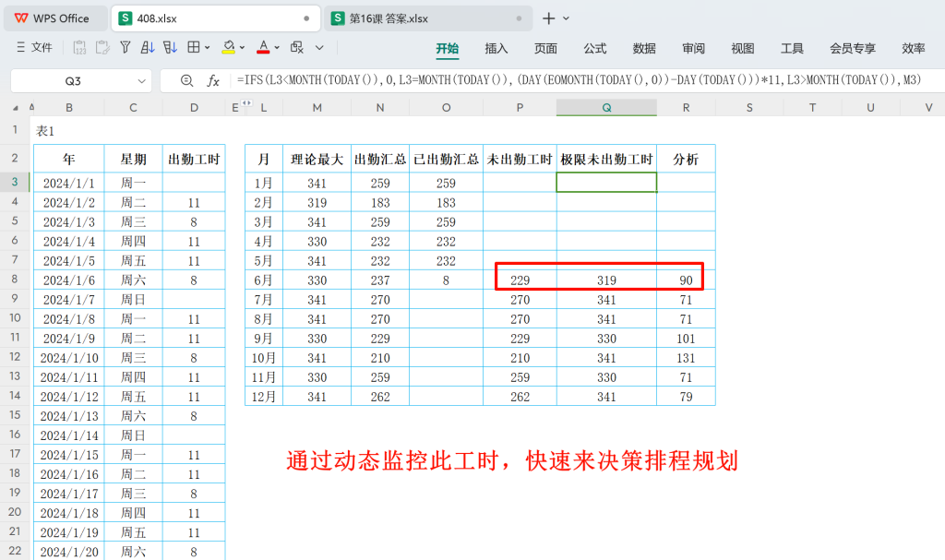Screen dimensions: 945x560
Task: Click the select-all corner triangle
Action: point(15,108)
